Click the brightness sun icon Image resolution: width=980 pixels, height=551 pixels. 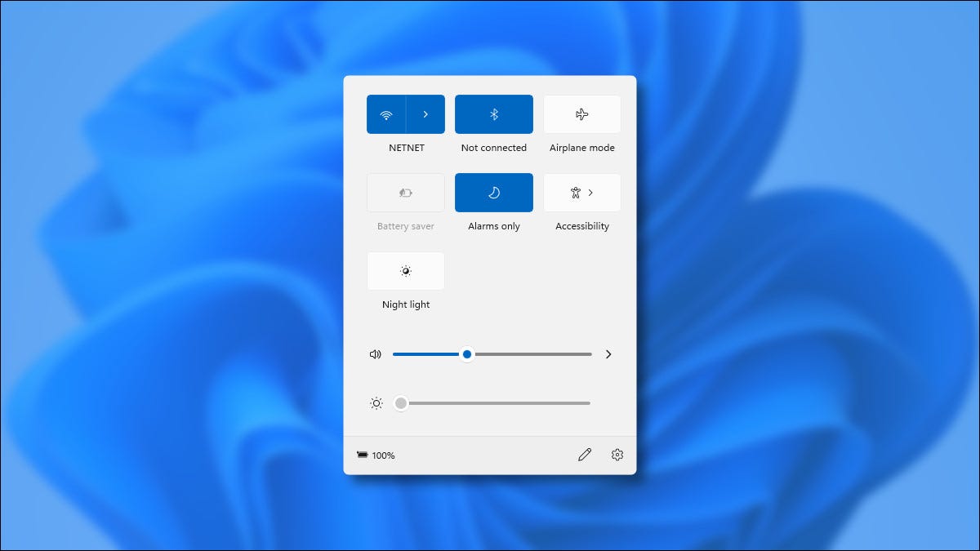375,402
